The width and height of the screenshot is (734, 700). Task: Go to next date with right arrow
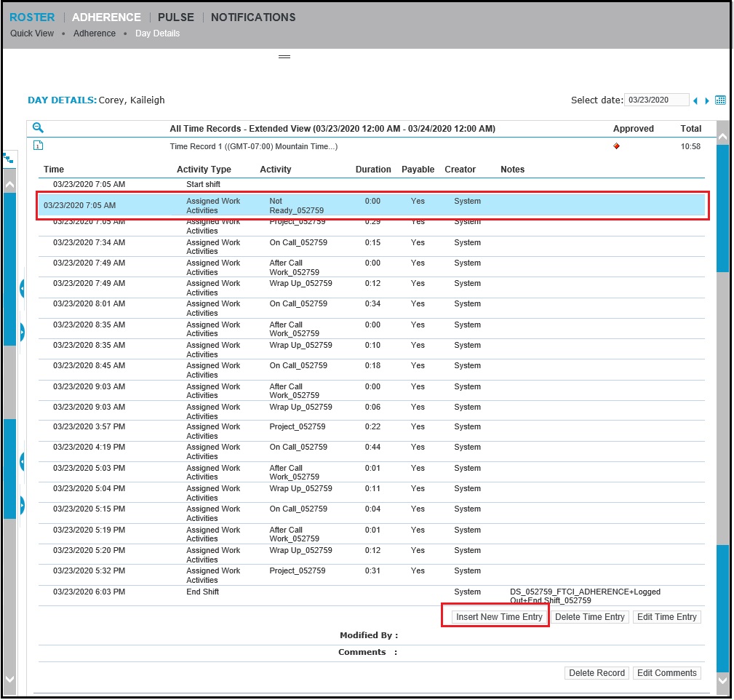(x=707, y=100)
